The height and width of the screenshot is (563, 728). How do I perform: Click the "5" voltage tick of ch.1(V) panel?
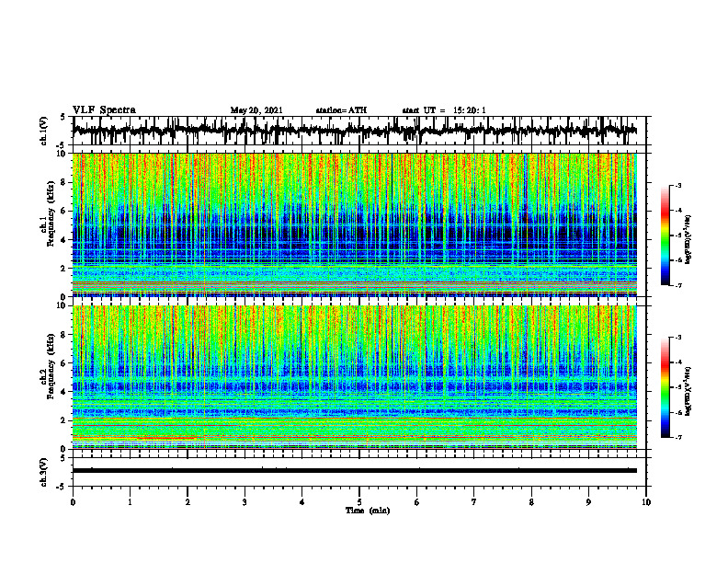pyautogui.click(x=63, y=117)
